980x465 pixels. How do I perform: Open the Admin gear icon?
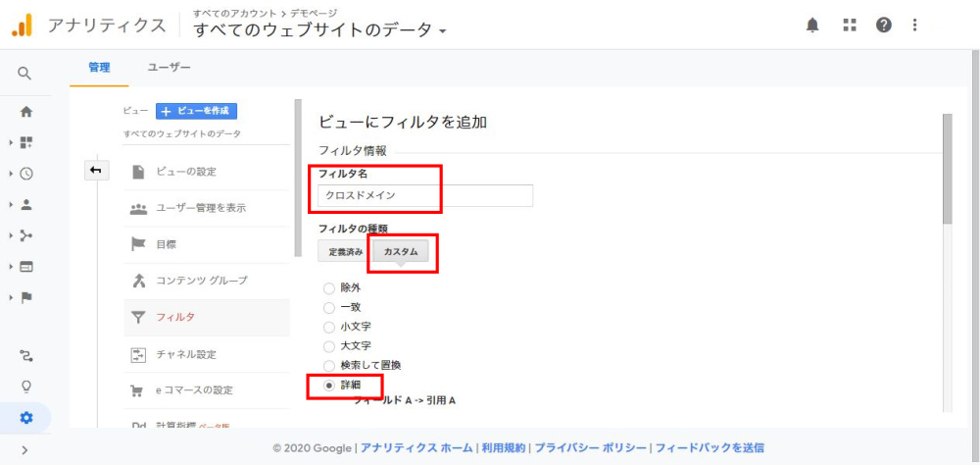(26, 418)
